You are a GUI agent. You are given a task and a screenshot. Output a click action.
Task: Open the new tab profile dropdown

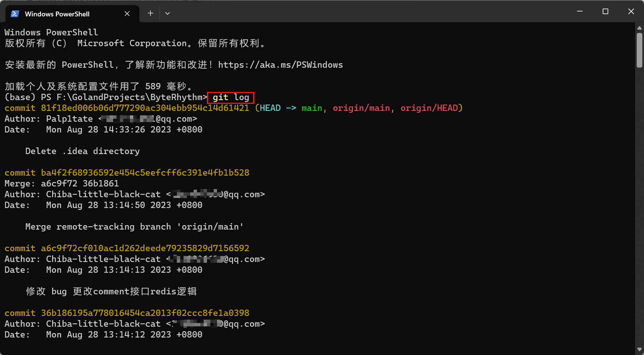coord(168,13)
